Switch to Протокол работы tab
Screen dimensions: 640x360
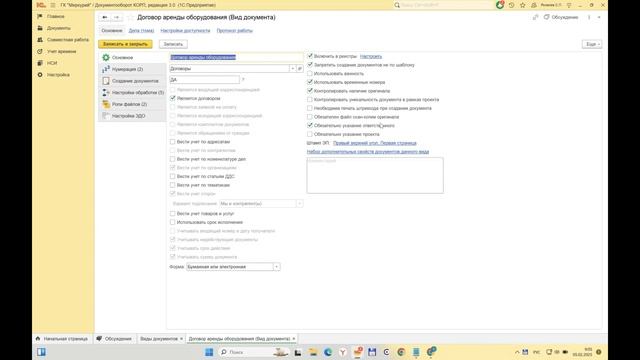(235, 31)
